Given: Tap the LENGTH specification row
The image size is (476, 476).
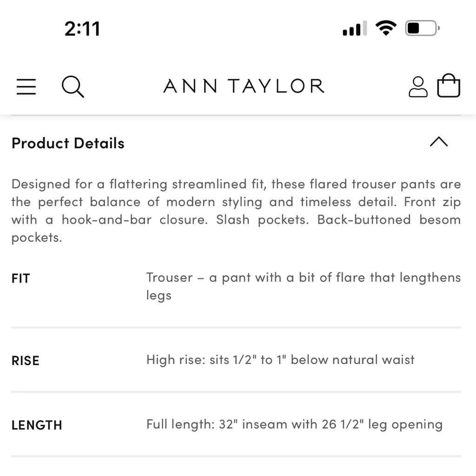Looking at the screenshot, I should point(37,425).
